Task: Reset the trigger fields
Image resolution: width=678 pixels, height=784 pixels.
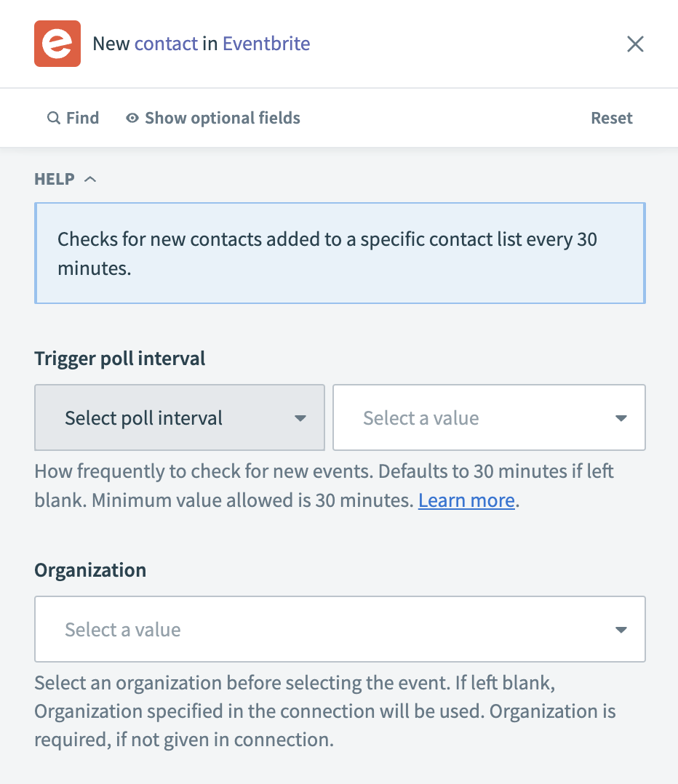Action: pos(611,118)
